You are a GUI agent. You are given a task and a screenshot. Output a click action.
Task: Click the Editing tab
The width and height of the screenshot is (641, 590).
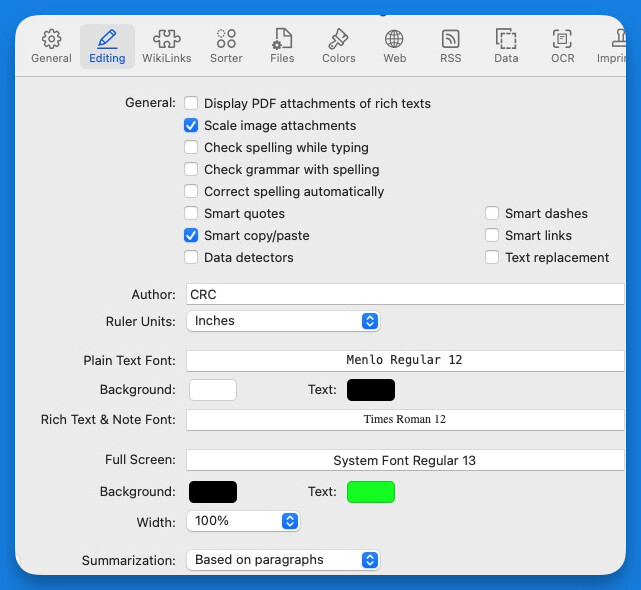[107, 46]
